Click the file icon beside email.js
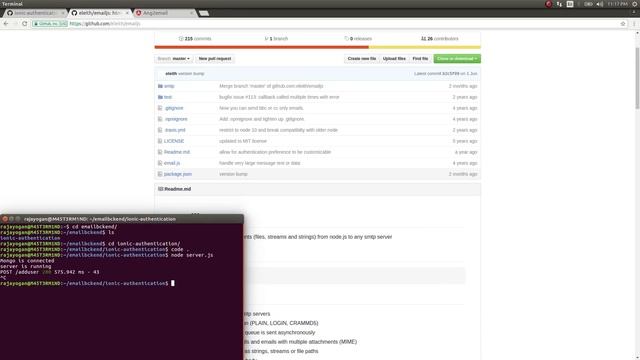 pyautogui.click(x=160, y=163)
